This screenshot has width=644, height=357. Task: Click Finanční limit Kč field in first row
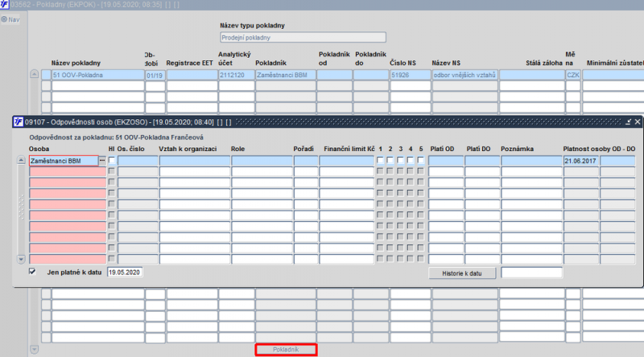pyautogui.click(x=347, y=161)
